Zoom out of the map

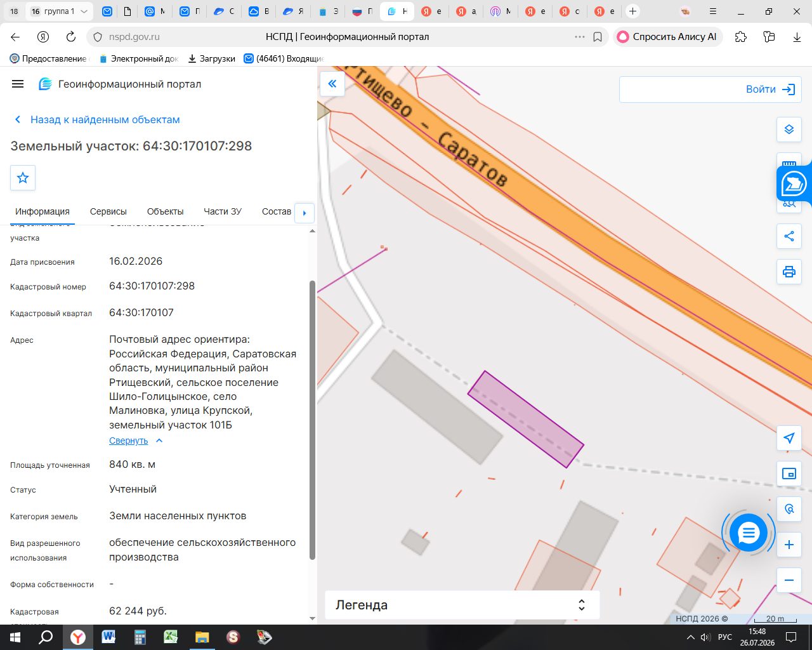tap(789, 580)
